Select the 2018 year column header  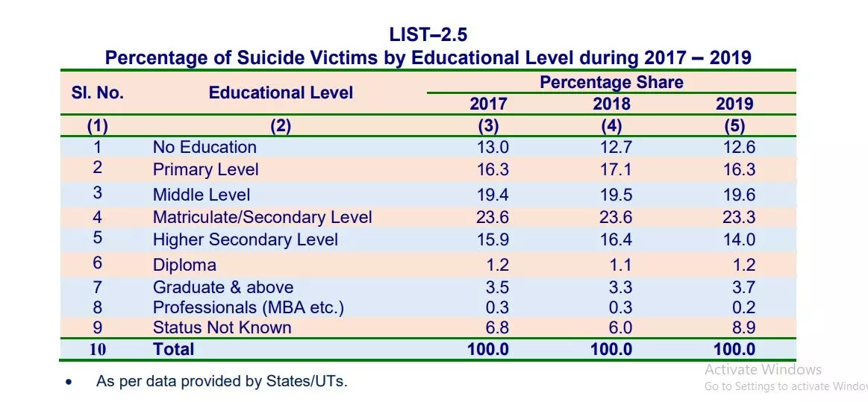click(611, 104)
